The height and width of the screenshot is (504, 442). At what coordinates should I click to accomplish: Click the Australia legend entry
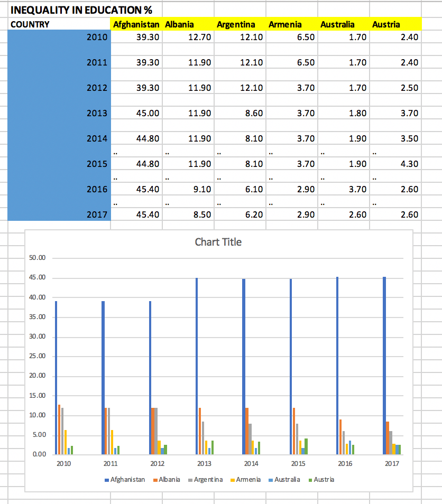[284, 479]
